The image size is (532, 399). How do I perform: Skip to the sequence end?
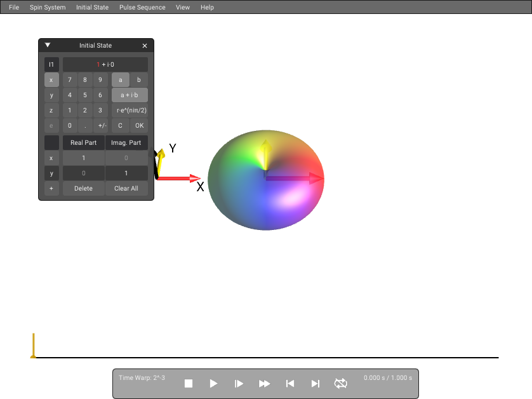pyautogui.click(x=315, y=383)
